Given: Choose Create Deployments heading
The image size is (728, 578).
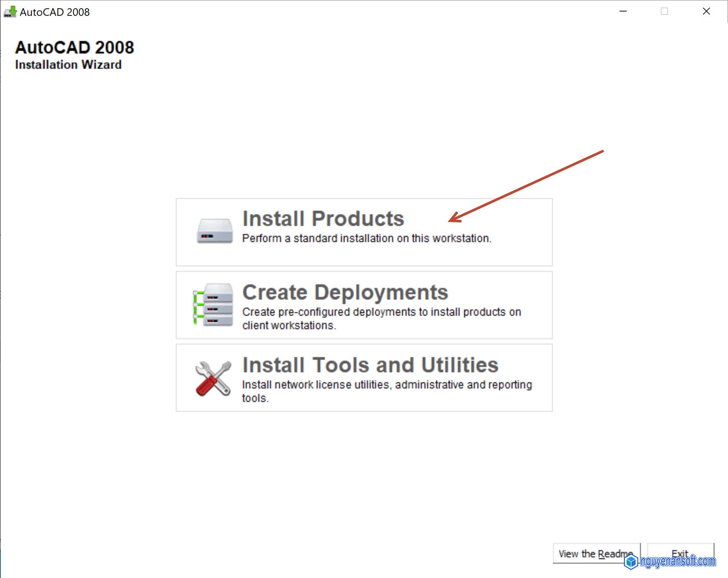Looking at the screenshot, I should tap(345, 292).
